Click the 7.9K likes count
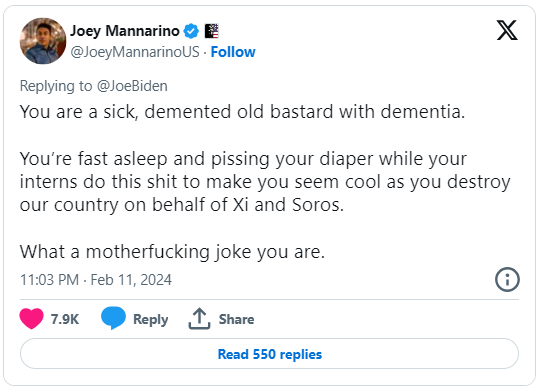The height and width of the screenshot is (390, 538). (65, 319)
